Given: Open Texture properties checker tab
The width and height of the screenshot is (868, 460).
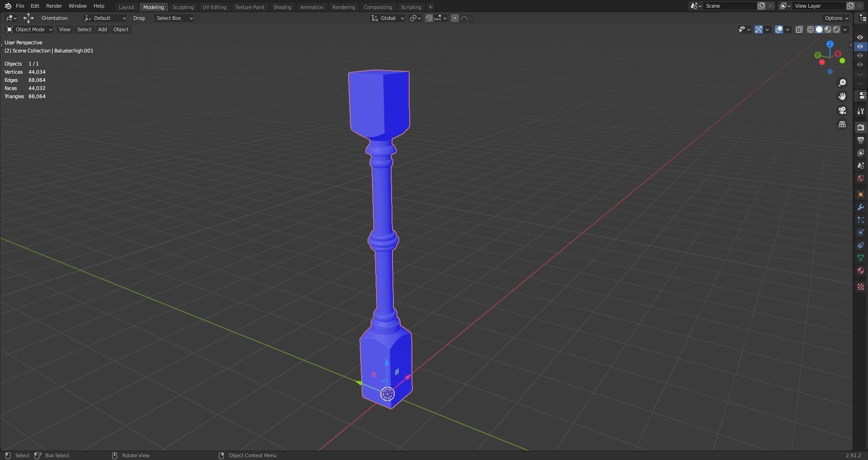Looking at the screenshot, I should point(861,287).
